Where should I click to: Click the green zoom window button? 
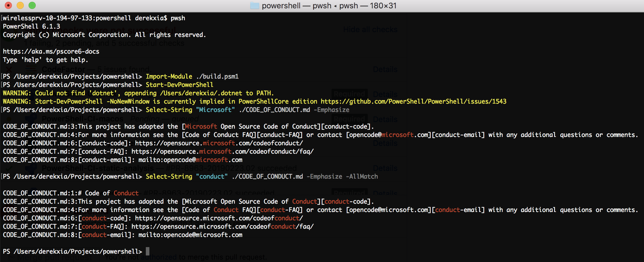point(32,5)
